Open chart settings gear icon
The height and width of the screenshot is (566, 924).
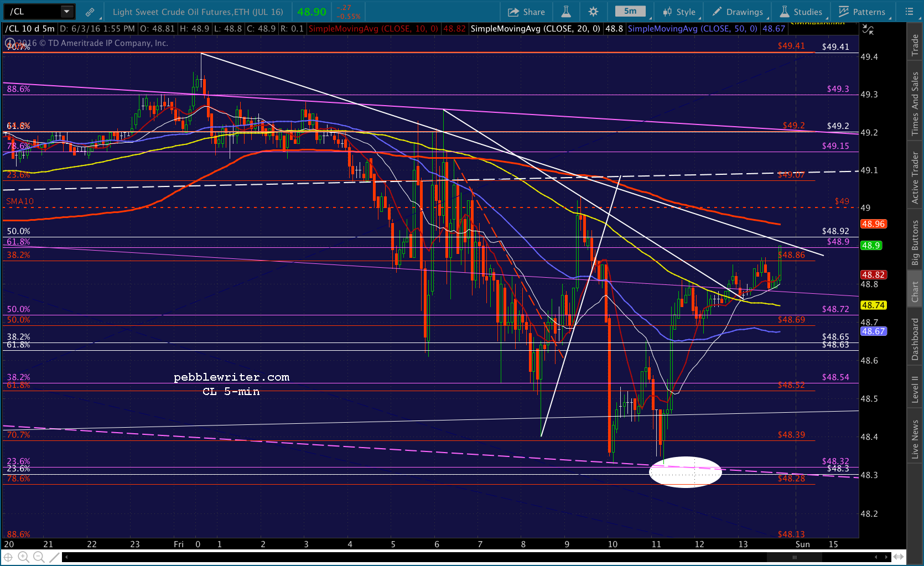pos(593,12)
